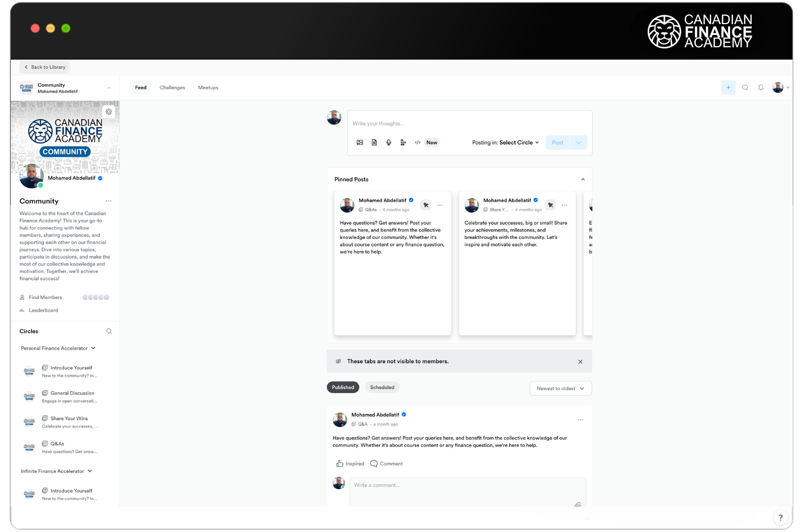
Task: Open options menu on Q&As pinned post
Action: coord(440,205)
